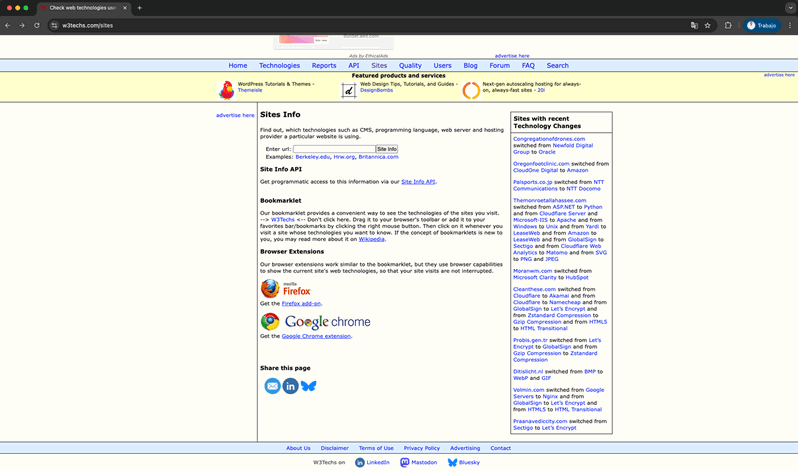Open footer Mastodon icon link
The width and height of the screenshot is (798, 471).
405,462
